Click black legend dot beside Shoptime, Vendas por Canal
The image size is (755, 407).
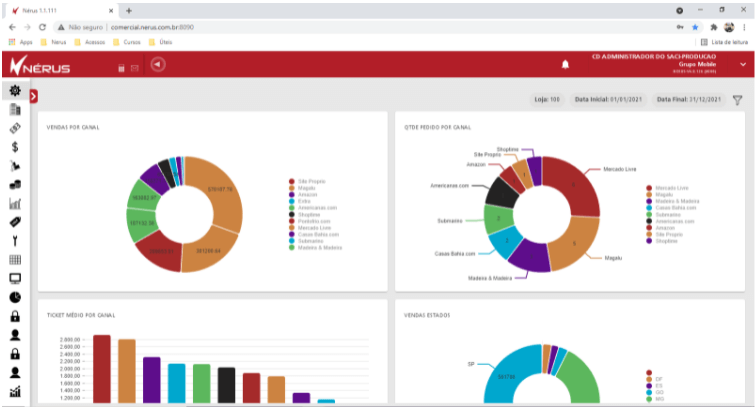pos(292,214)
